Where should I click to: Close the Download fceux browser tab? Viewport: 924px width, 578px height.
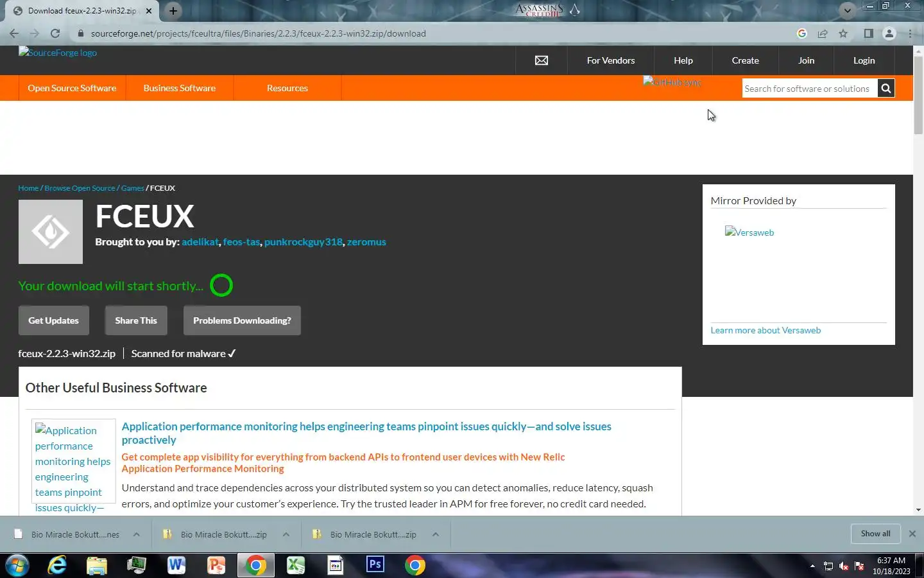click(x=149, y=11)
